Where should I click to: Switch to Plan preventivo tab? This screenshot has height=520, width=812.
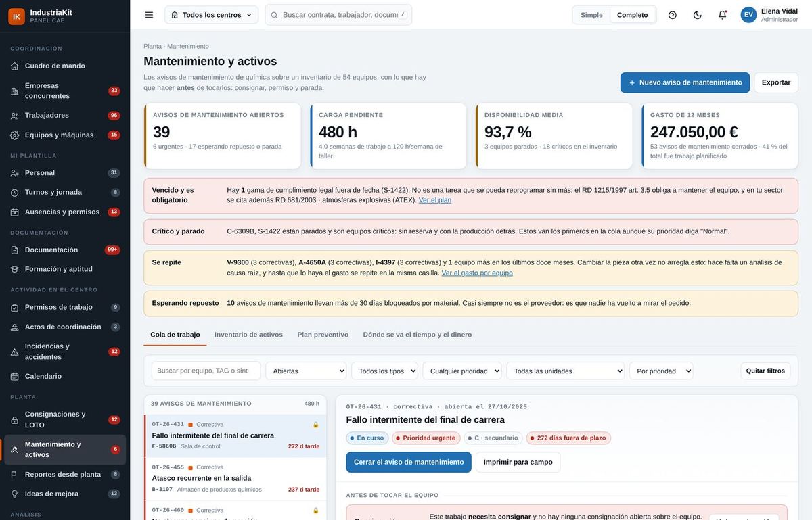coord(323,335)
